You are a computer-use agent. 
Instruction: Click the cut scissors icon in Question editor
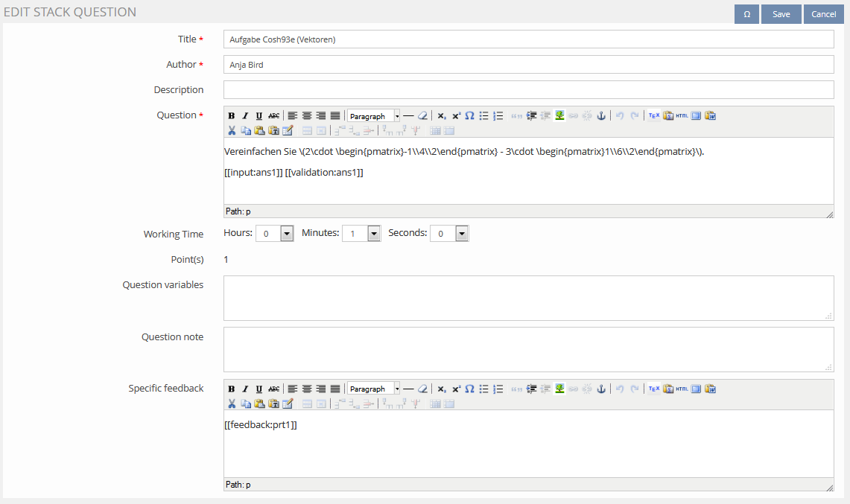(x=231, y=130)
